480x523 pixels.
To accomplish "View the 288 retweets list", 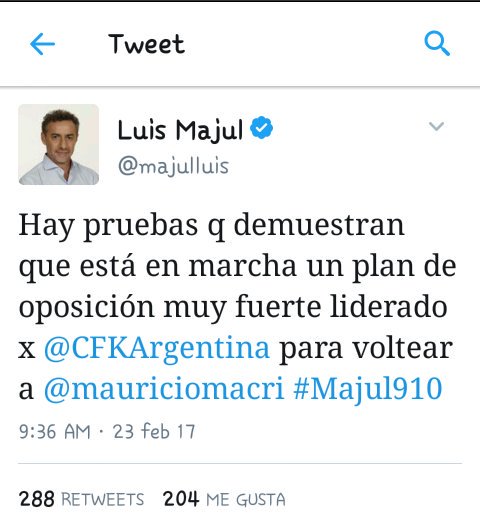I will pos(82,499).
